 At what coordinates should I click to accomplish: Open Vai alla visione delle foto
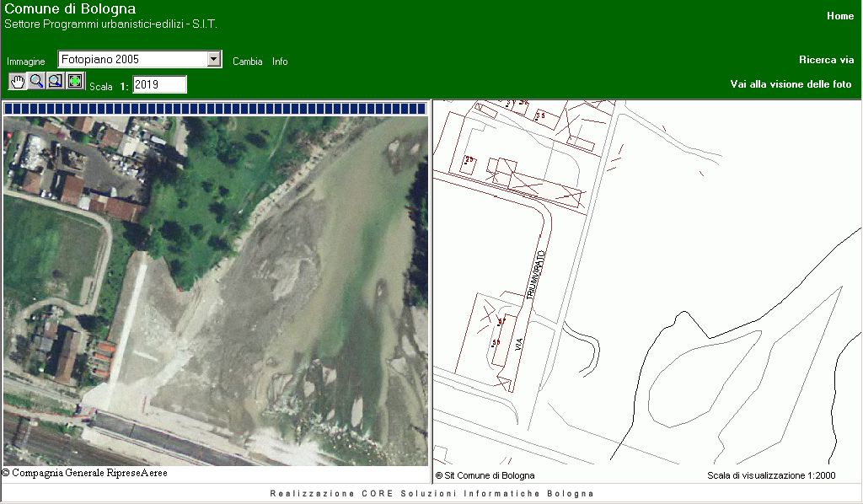(x=791, y=84)
